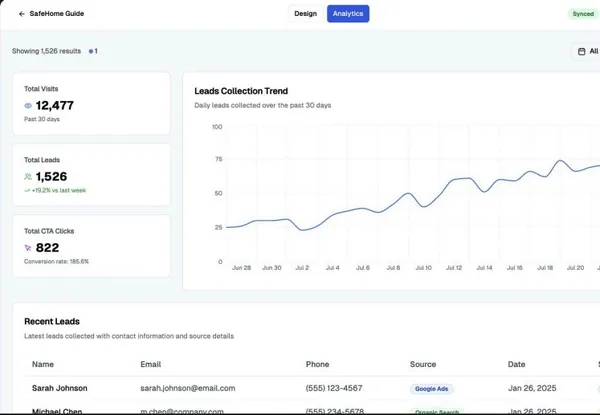Click the 12,477 total visits value

point(55,106)
